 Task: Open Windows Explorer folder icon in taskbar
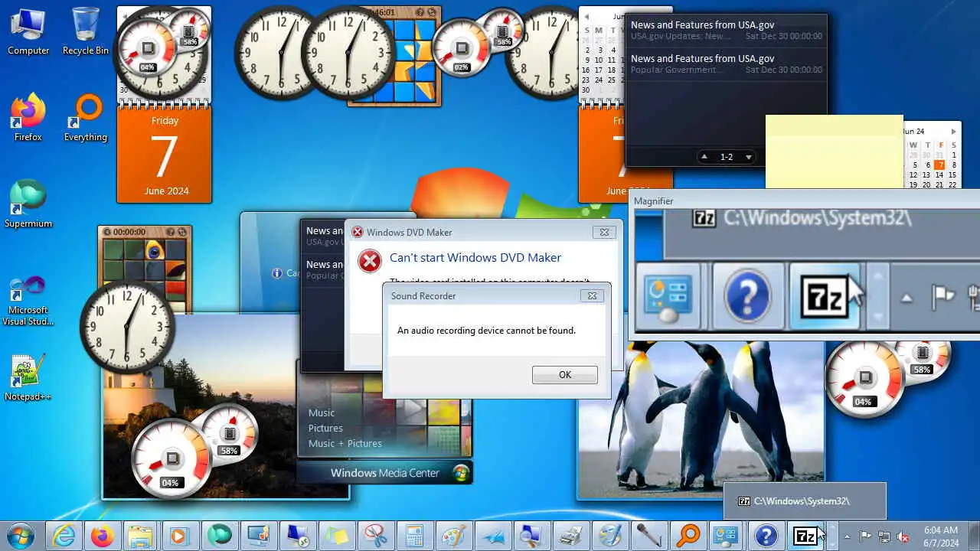pyautogui.click(x=142, y=536)
